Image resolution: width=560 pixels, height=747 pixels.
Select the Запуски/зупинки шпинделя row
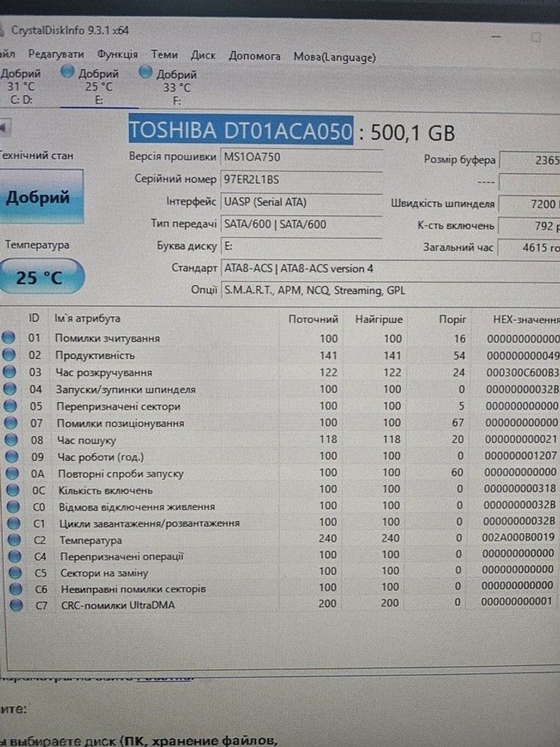point(281,390)
